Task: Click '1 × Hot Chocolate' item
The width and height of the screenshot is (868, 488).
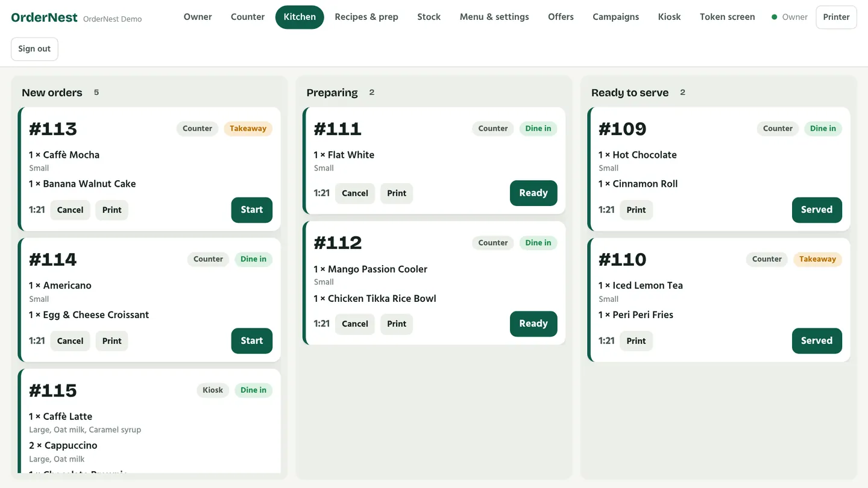Action: pyautogui.click(x=638, y=155)
